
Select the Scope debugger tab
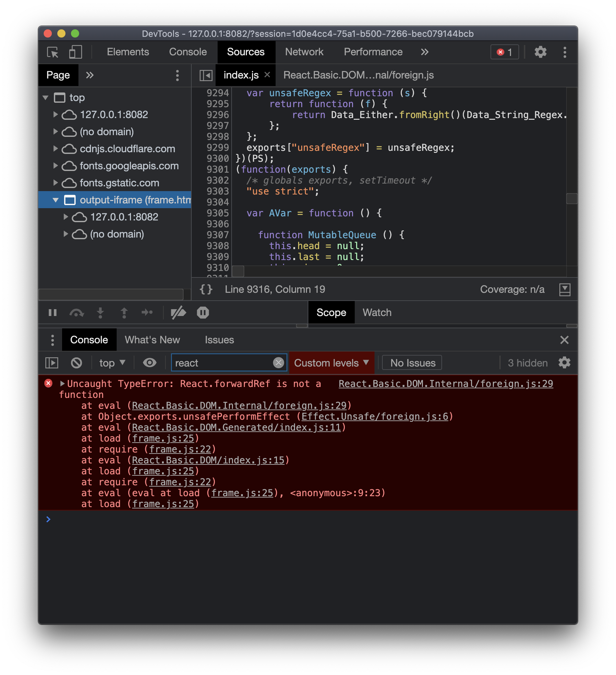point(331,313)
